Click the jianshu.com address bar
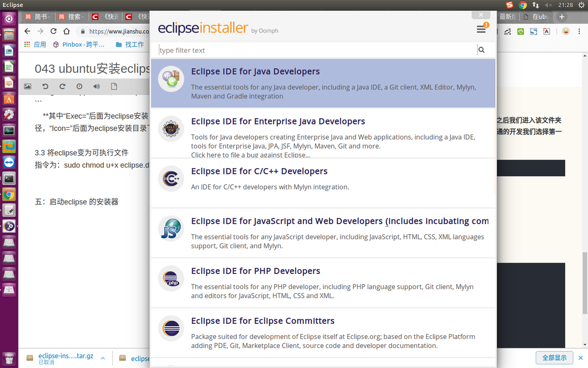 click(114, 31)
